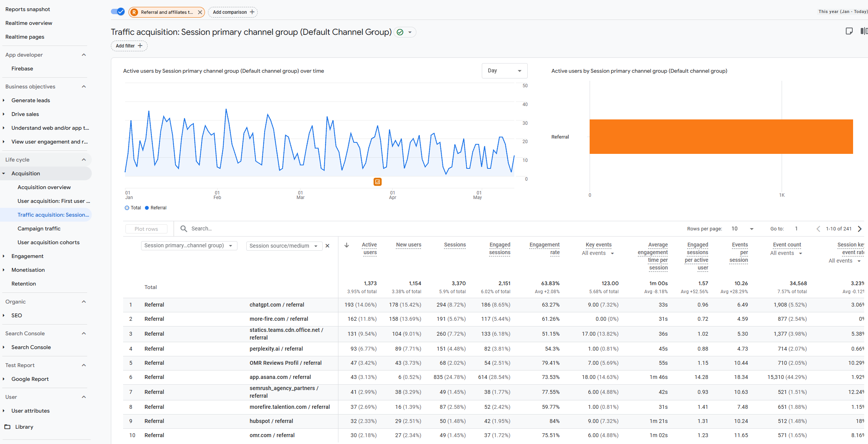Expand the Drive sales item
Image resolution: width=868 pixels, height=444 pixels.
[x=3, y=114]
